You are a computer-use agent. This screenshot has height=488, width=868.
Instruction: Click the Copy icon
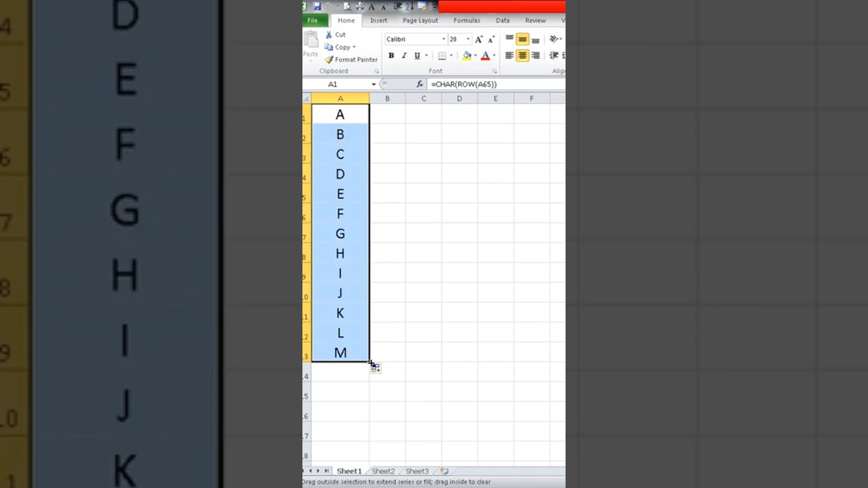click(x=329, y=47)
